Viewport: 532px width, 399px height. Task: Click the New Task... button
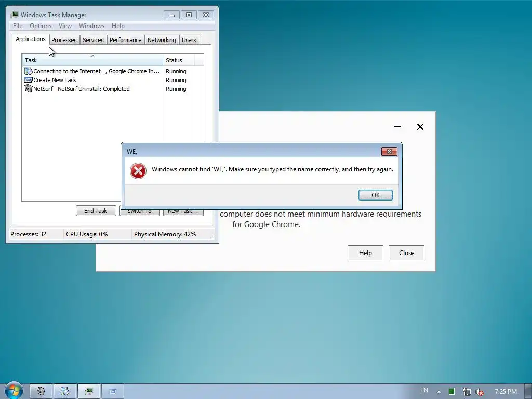[183, 212]
